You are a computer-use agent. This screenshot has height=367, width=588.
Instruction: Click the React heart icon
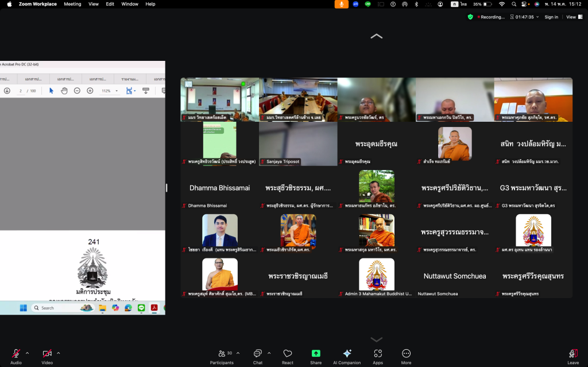[288, 353]
